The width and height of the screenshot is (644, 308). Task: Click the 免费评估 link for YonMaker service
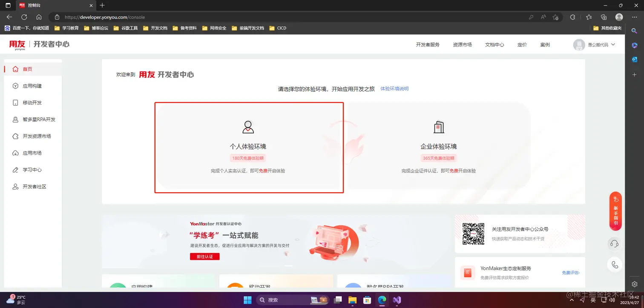(x=571, y=272)
